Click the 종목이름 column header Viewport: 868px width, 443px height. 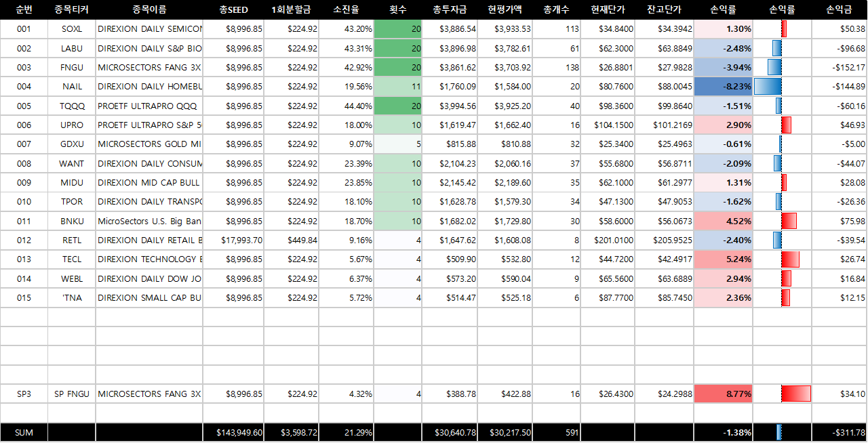tap(149, 9)
